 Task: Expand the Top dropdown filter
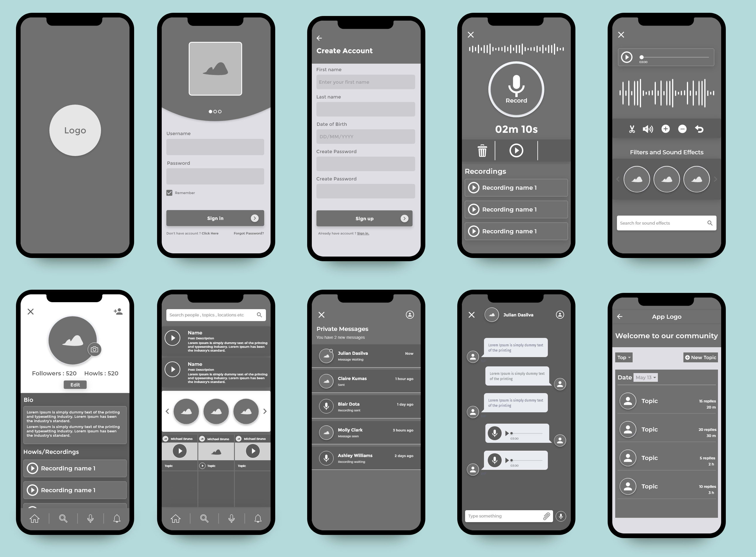[624, 357]
